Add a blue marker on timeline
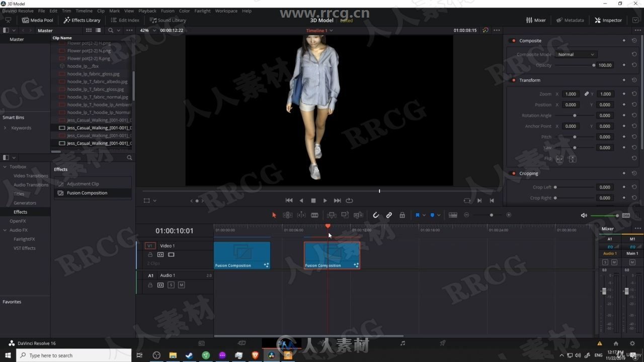 pos(432,215)
